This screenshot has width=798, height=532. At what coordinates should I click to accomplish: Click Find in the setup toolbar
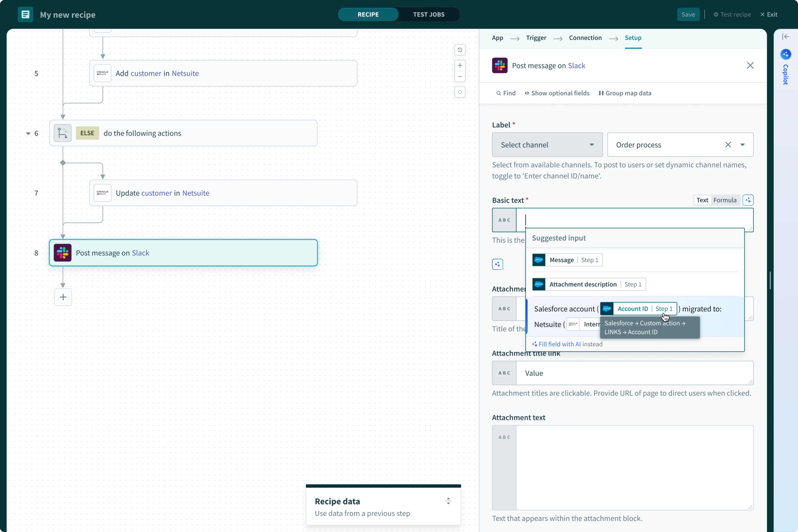click(506, 93)
